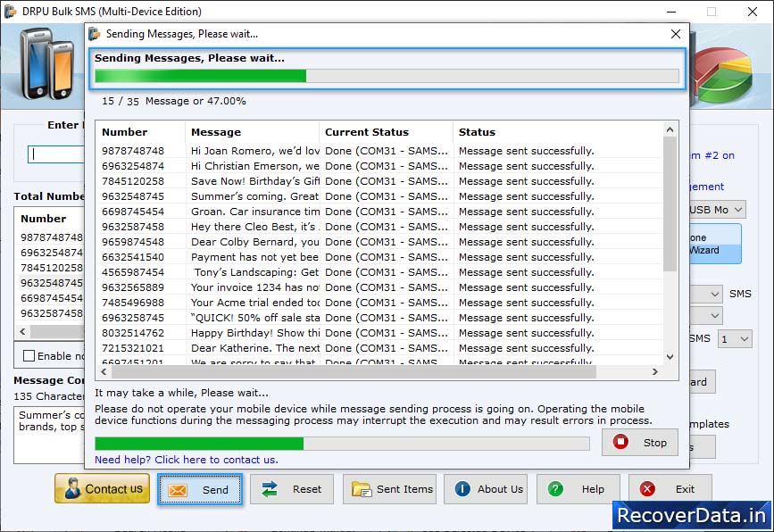
Task: Click the Send button
Action: [200, 489]
